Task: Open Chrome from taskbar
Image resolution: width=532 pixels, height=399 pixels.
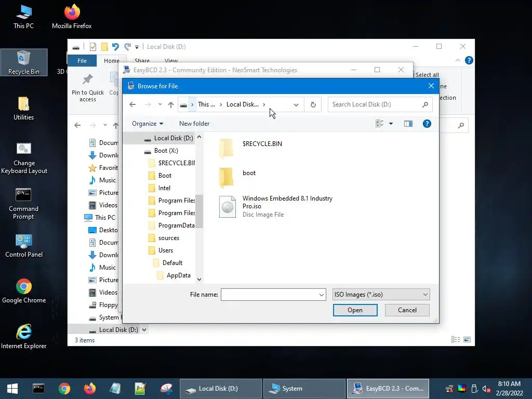Action: tap(64, 389)
